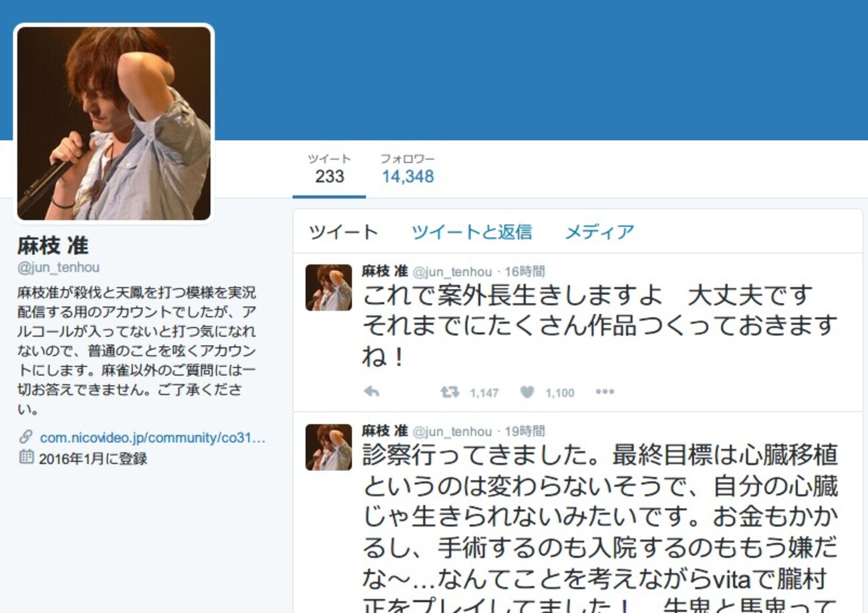868x613 pixels.
Task: Click the link chain icon in profile
Action: tap(26, 437)
